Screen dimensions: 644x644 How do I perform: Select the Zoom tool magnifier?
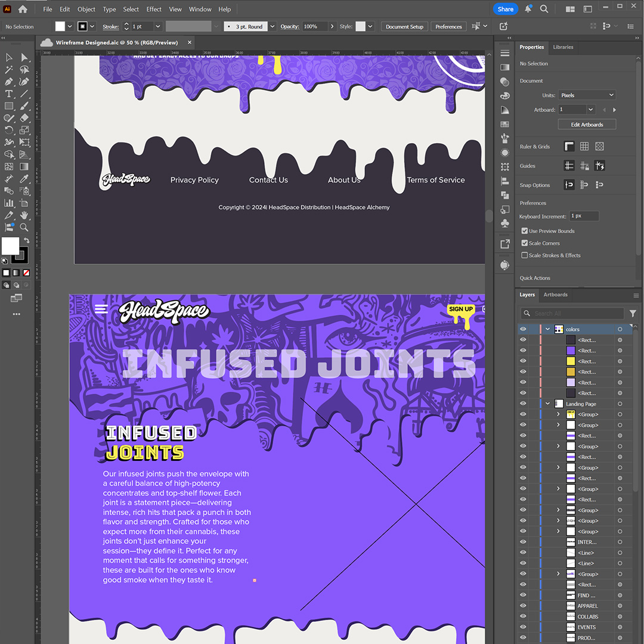[x=24, y=227]
